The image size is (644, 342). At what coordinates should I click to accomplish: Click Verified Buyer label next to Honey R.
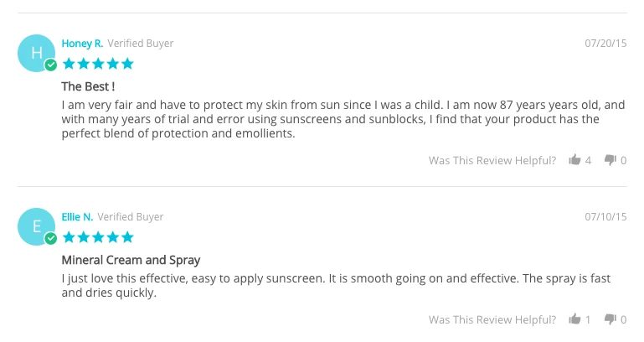pyautogui.click(x=141, y=44)
